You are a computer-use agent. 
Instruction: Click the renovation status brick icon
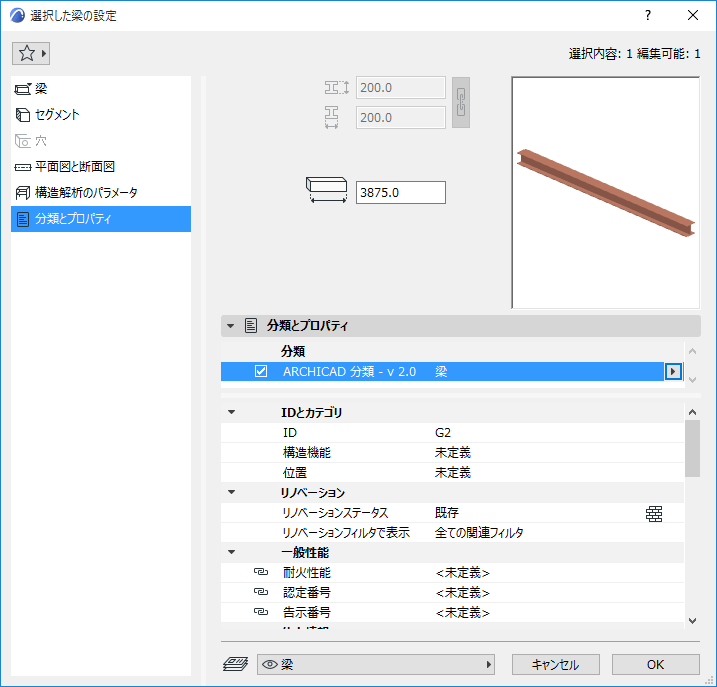654,514
